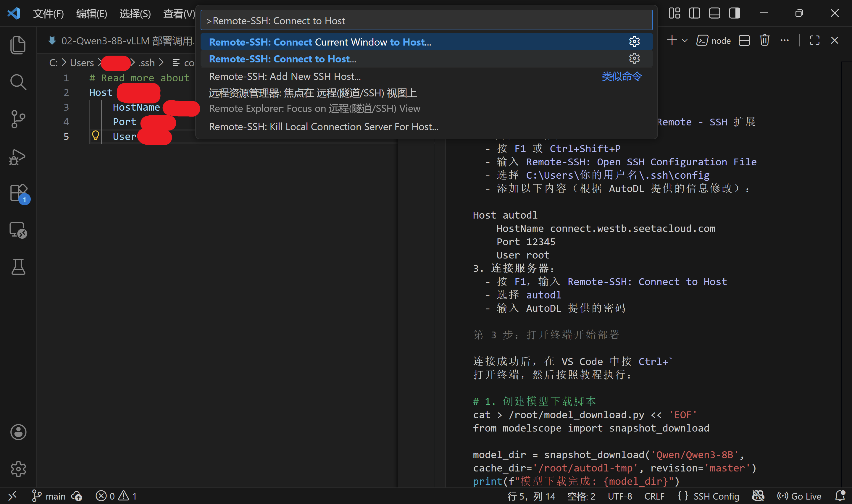
Task: Expand the new terminal launch profile dropdown
Action: tap(685, 41)
